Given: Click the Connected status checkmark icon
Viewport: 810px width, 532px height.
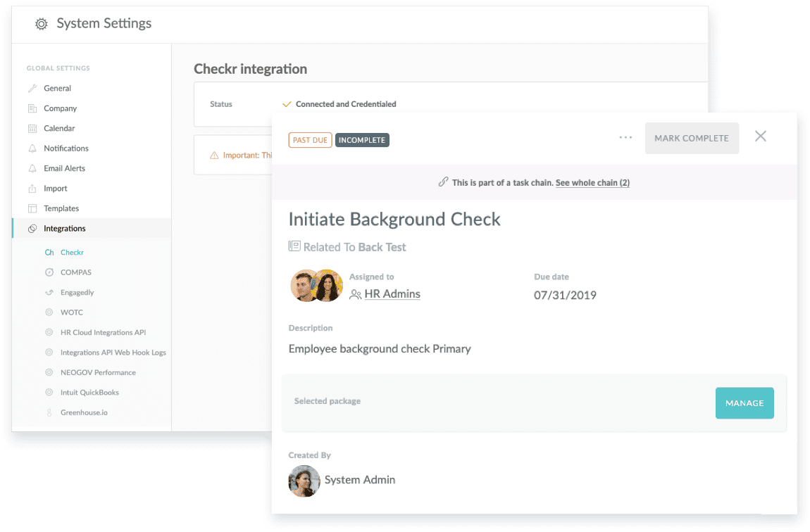Looking at the screenshot, I should click(287, 104).
